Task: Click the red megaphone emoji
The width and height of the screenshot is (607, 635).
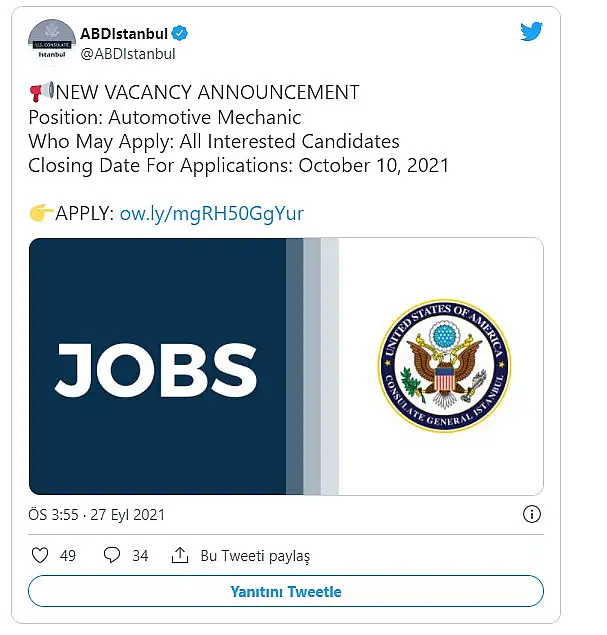Action: click(41, 92)
